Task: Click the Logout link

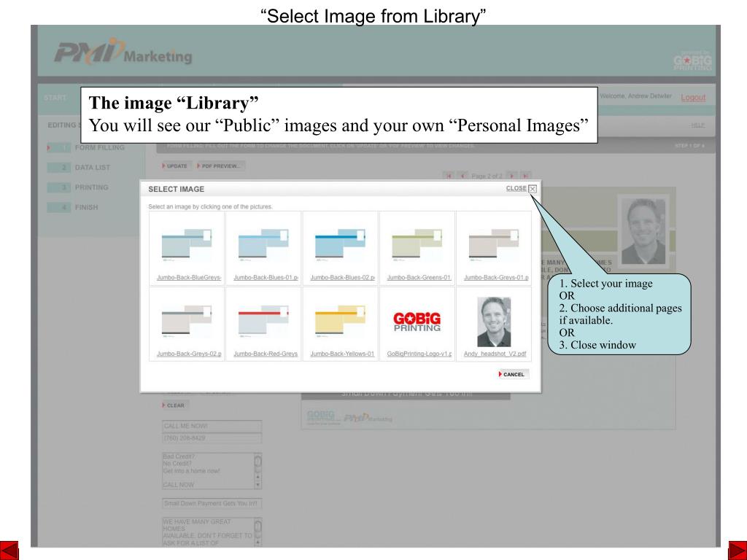Action: 693,98
